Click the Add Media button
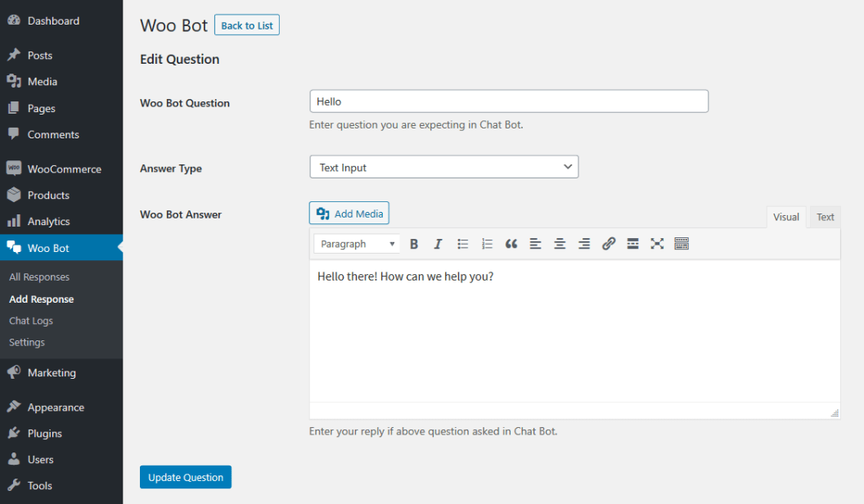Image resolution: width=864 pixels, height=504 pixels. pyautogui.click(x=349, y=214)
